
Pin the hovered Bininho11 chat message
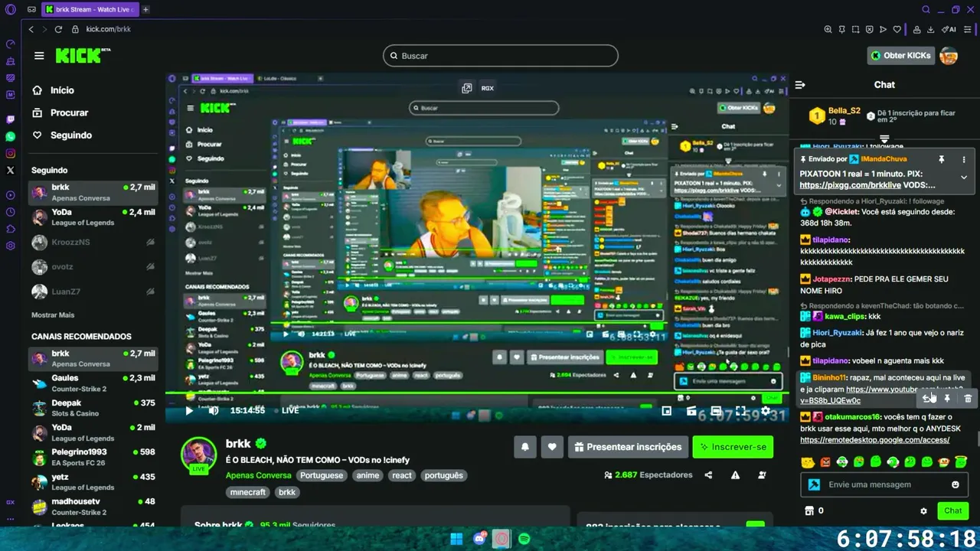(x=947, y=398)
